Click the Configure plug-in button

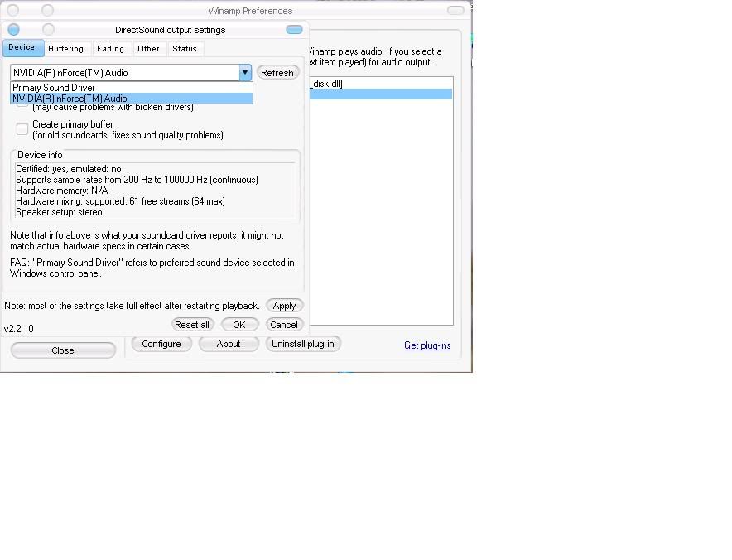click(x=161, y=345)
